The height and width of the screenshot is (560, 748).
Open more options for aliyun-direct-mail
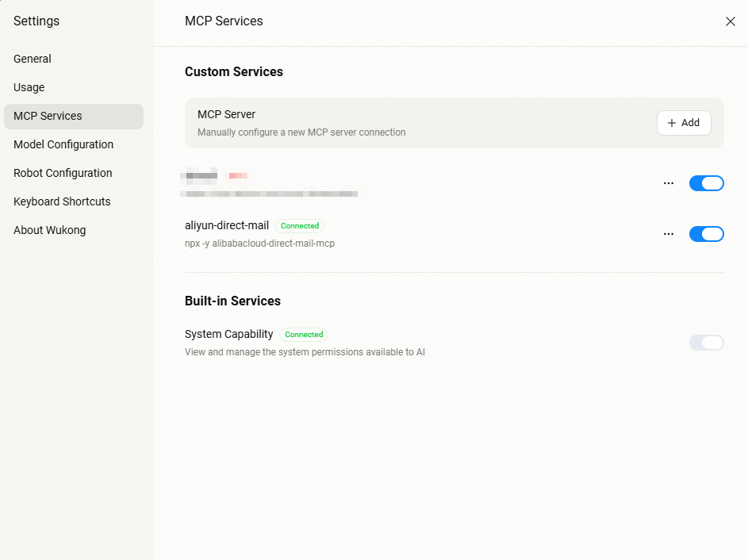tap(669, 234)
